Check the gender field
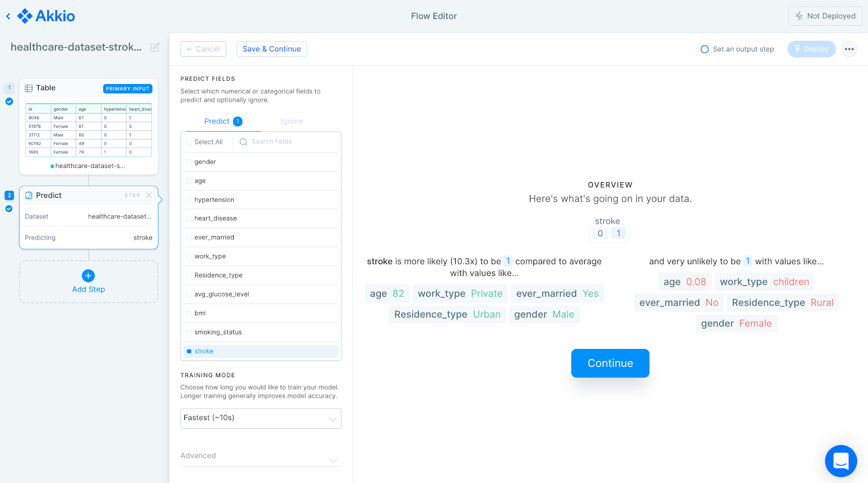The image size is (868, 483). tap(189, 162)
